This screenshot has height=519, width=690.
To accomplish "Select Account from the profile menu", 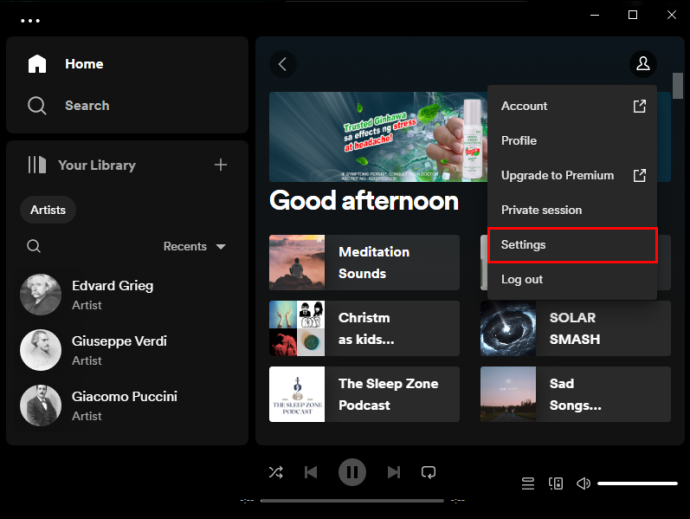I will pos(572,106).
